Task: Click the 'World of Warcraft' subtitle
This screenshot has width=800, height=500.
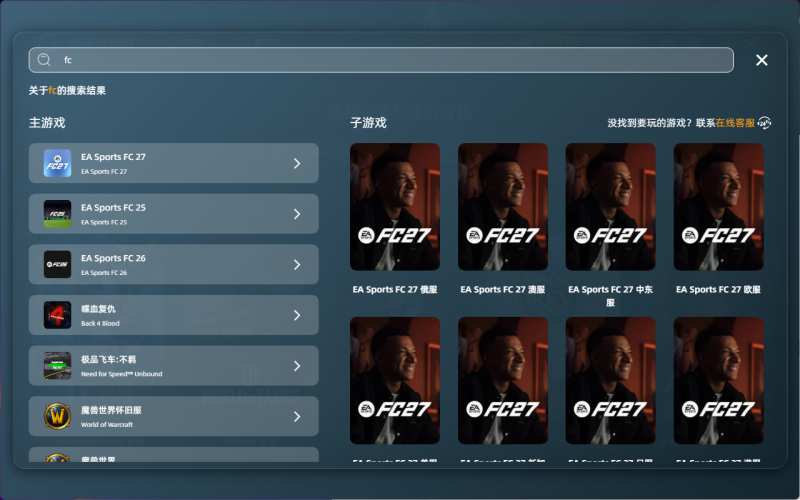Action: pyautogui.click(x=107, y=424)
